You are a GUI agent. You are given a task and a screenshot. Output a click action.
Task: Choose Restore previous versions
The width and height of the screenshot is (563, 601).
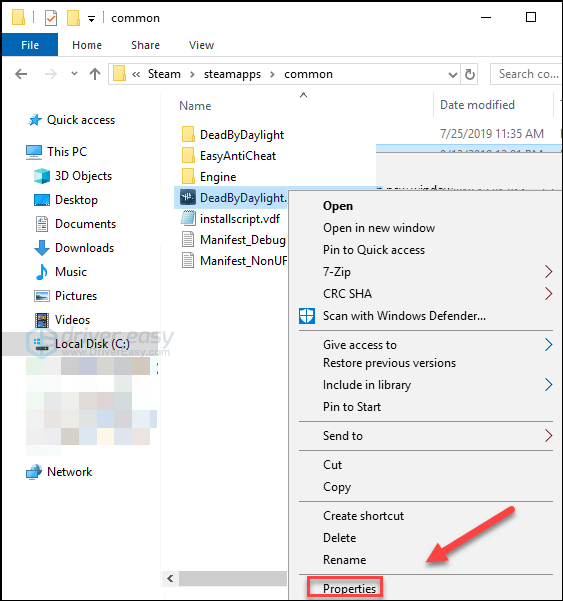389,363
